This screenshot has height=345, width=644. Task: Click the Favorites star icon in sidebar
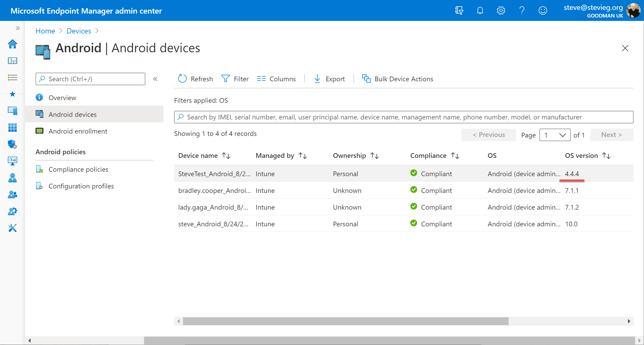(12, 94)
